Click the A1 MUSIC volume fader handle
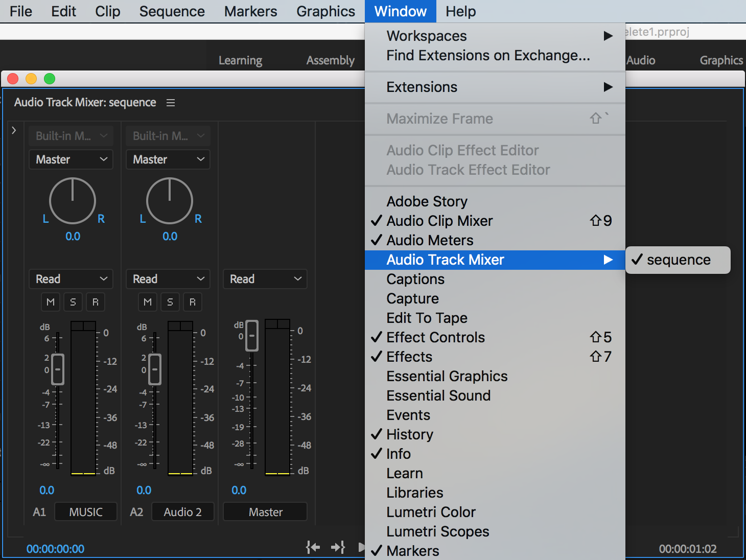The height and width of the screenshot is (560, 746). 58,369
